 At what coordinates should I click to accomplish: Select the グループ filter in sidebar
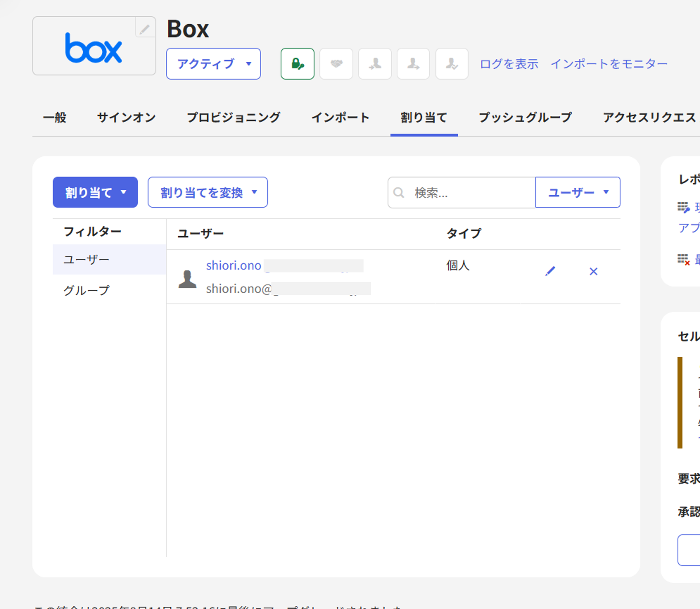pos(86,290)
